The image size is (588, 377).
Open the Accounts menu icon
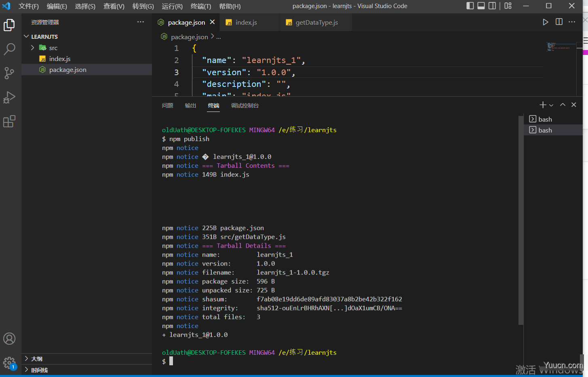[9, 339]
